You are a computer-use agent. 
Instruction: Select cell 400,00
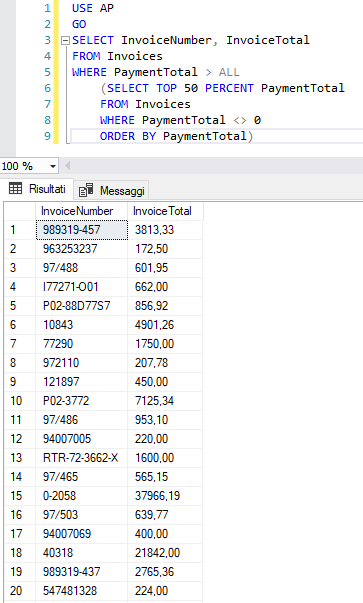tap(165, 534)
